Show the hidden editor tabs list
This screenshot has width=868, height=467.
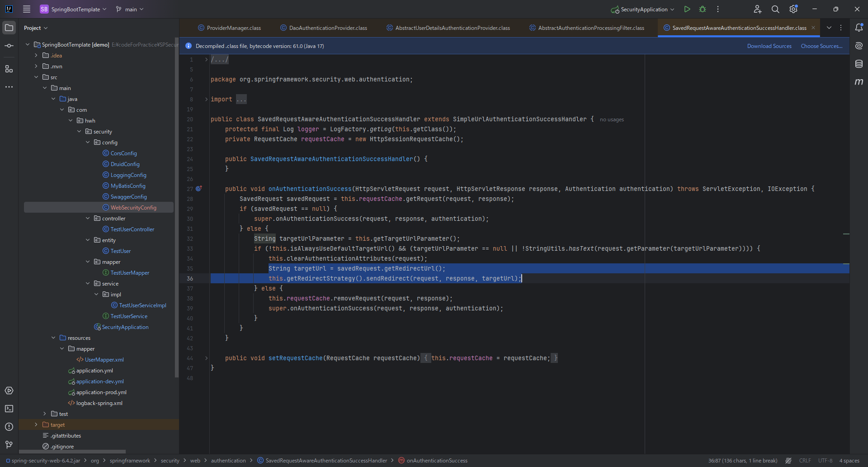829,28
